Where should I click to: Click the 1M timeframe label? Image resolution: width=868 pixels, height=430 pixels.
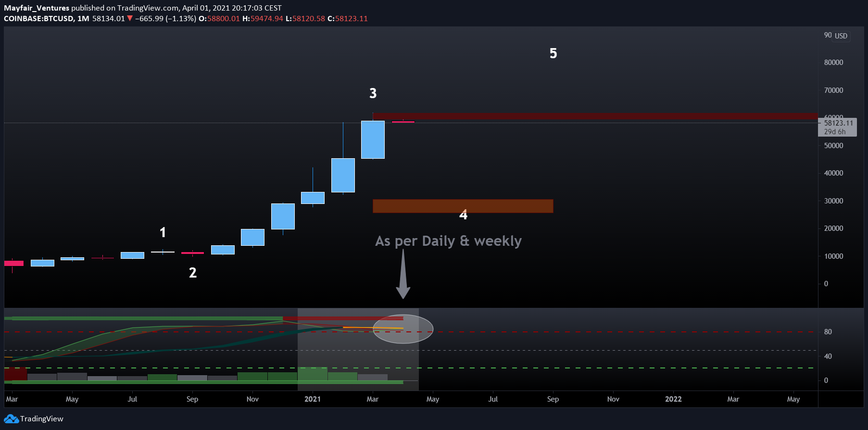click(83, 18)
